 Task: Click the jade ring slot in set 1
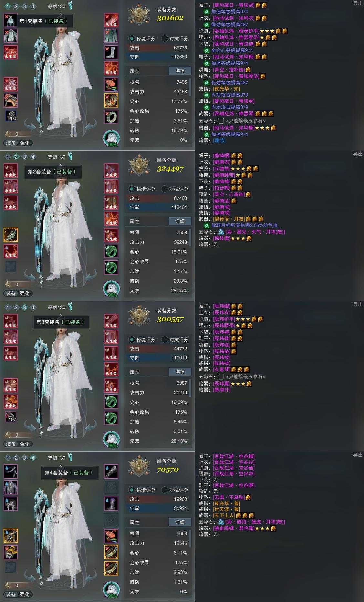(111, 117)
